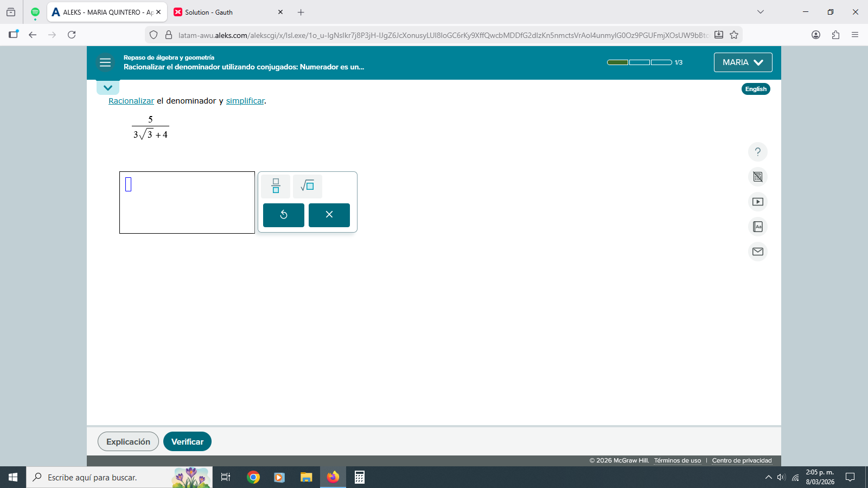The height and width of the screenshot is (488, 868).
Task: Open the question mark help icon
Action: [x=757, y=152]
